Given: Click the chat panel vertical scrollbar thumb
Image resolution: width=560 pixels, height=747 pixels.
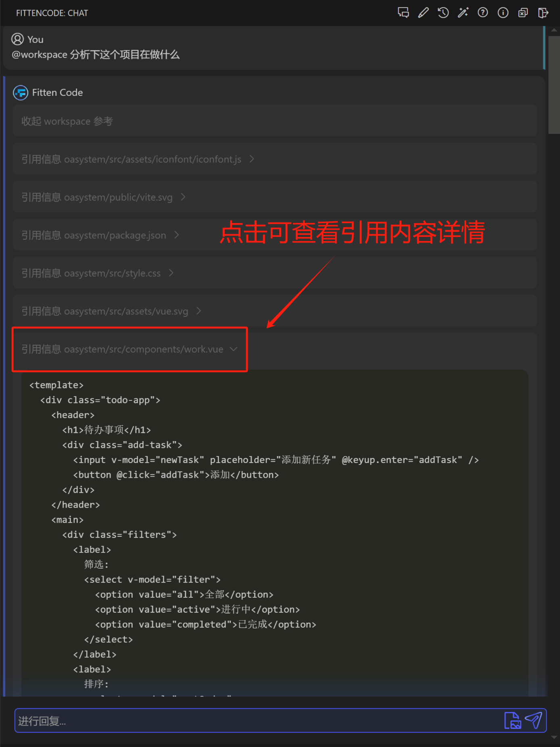Looking at the screenshot, I should [554, 85].
